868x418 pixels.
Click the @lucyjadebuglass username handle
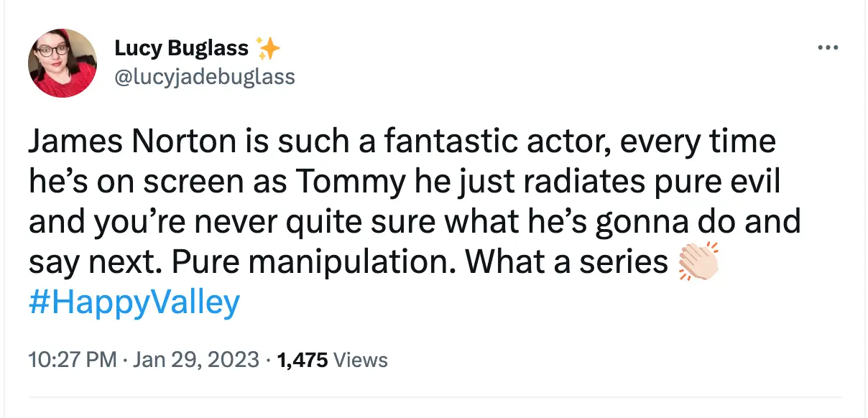tap(206, 77)
